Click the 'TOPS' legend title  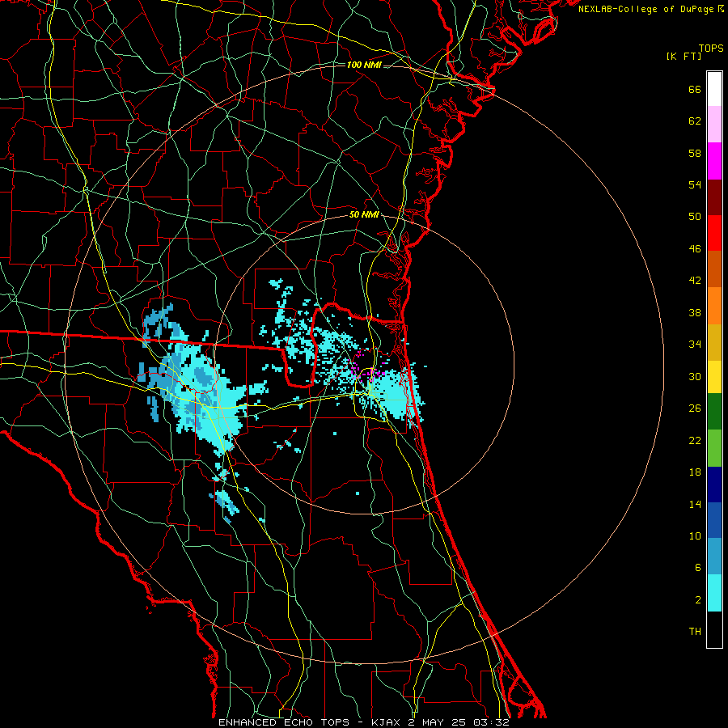711,49
